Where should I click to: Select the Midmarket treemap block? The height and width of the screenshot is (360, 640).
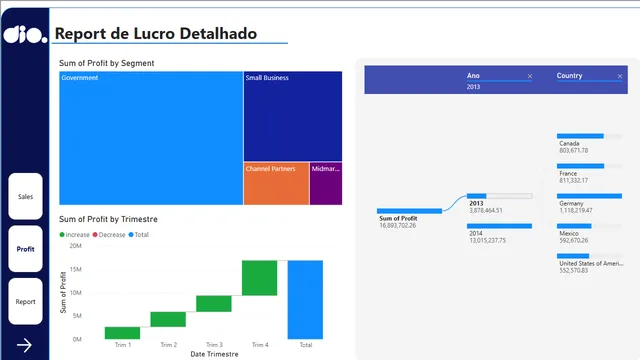coord(326,184)
